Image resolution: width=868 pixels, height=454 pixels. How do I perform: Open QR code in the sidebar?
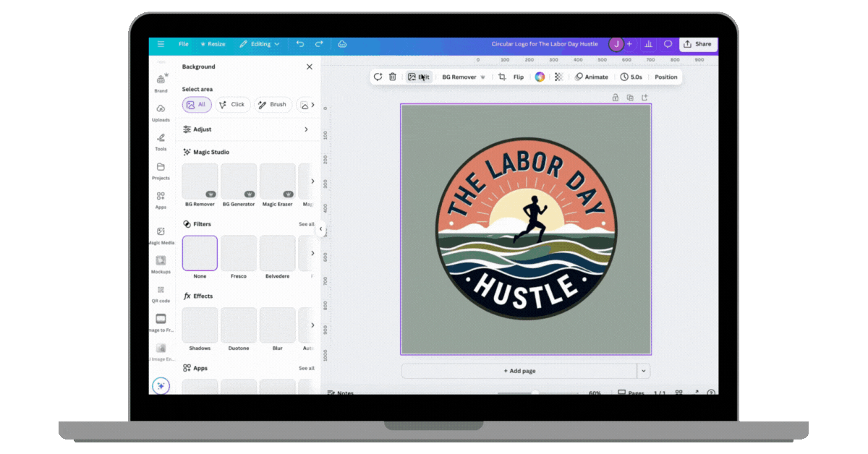click(x=161, y=294)
